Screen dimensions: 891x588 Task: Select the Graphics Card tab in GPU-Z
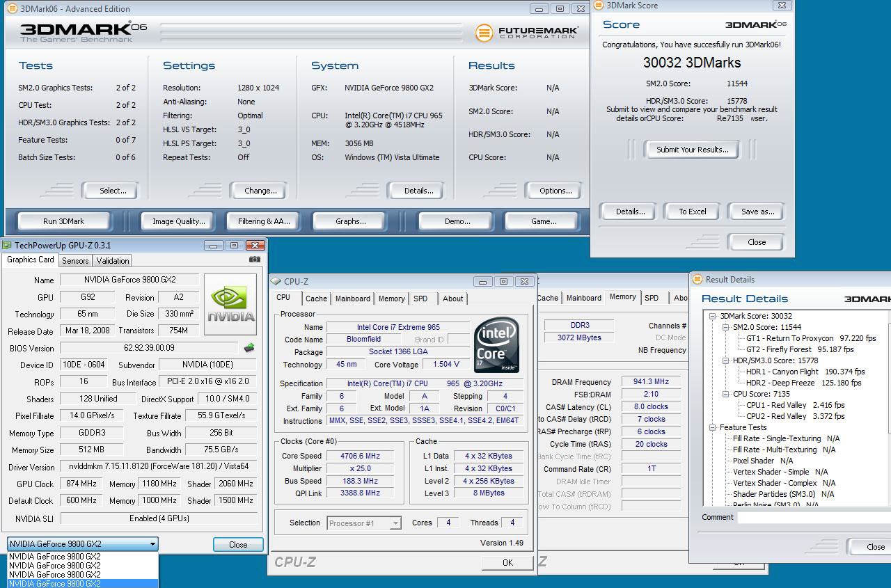tap(31, 260)
